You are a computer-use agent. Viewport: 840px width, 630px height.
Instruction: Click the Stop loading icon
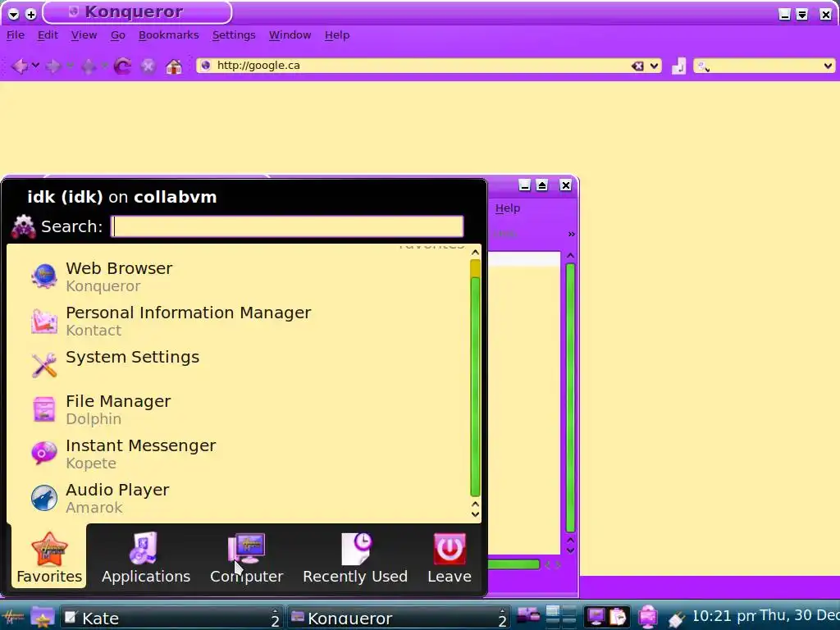pyautogui.click(x=148, y=66)
